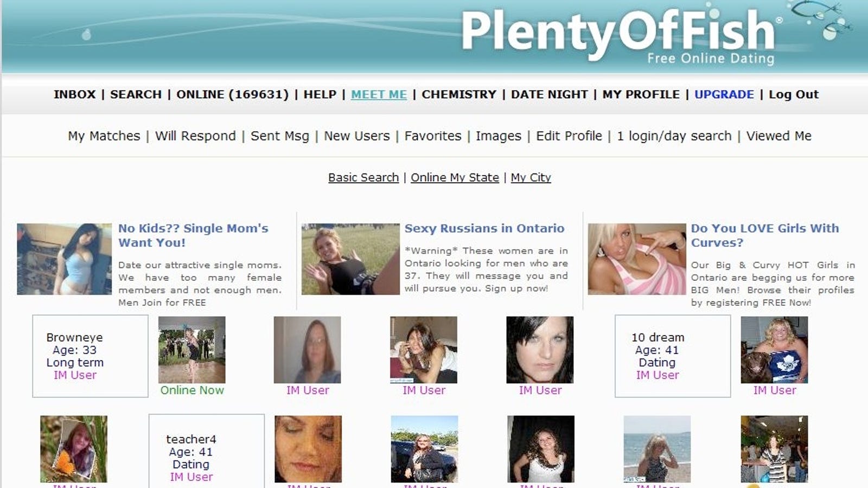The height and width of the screenshot is (488, 868).
Task: View the Viewed Me list
Action: click(x=779, y=136)
